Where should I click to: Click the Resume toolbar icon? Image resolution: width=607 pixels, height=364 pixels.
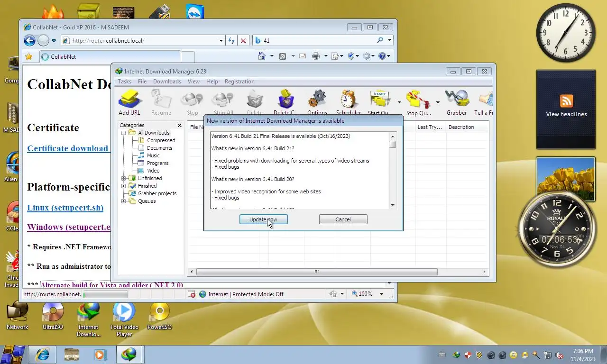pyautogui.click(x=161, y=99)
